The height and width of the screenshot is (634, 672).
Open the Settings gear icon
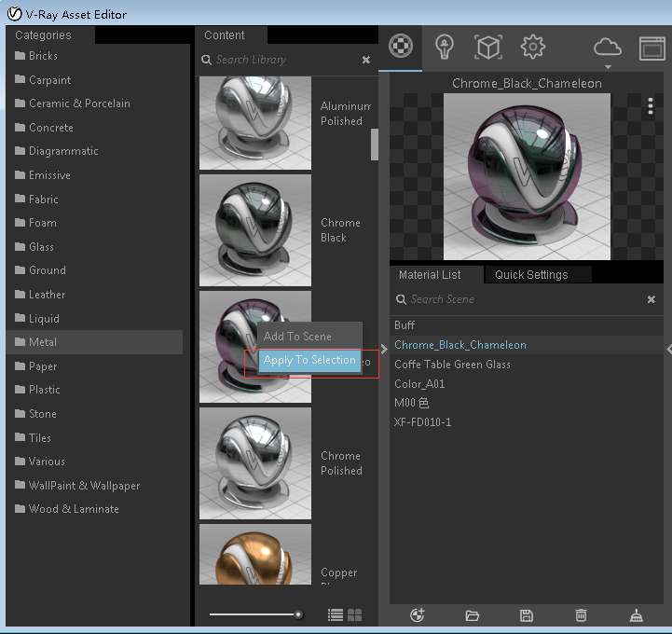pos(532,47)
